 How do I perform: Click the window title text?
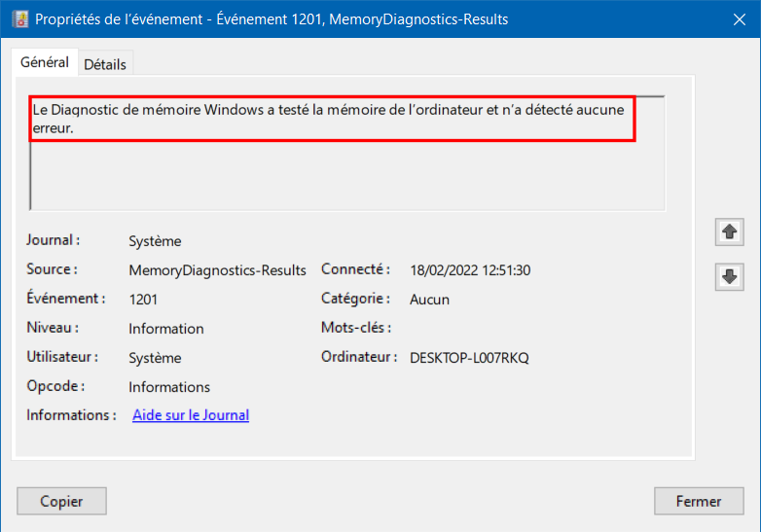(272, 19)
